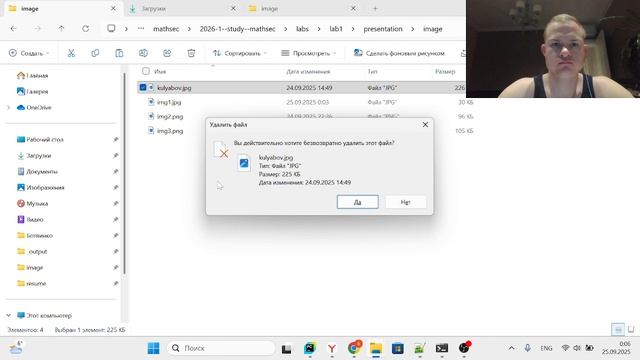Open the Сортировать dropdown

[240, 53]
